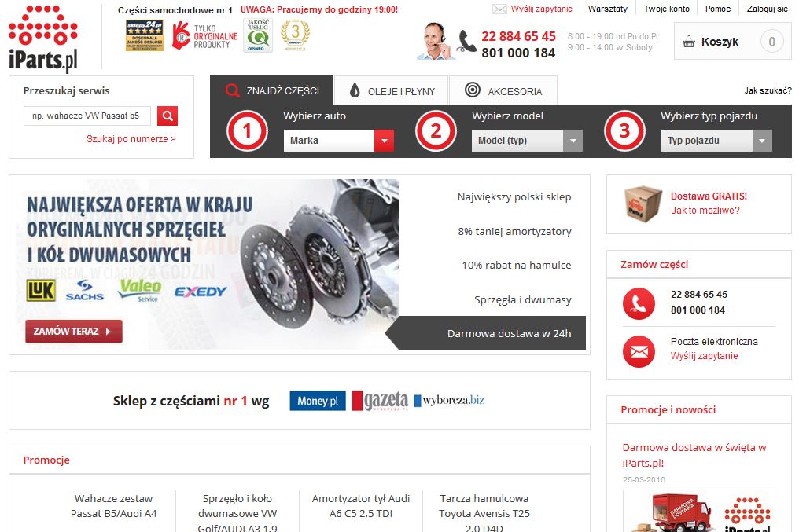Open the Typ pojazdu dropdown

click(x=716, y=141)
